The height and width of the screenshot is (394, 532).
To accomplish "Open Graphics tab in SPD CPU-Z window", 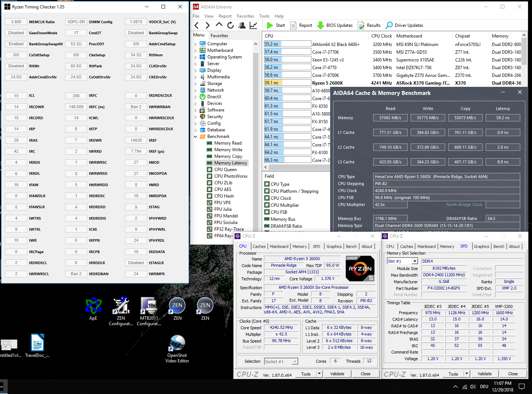I will point(481,246).
